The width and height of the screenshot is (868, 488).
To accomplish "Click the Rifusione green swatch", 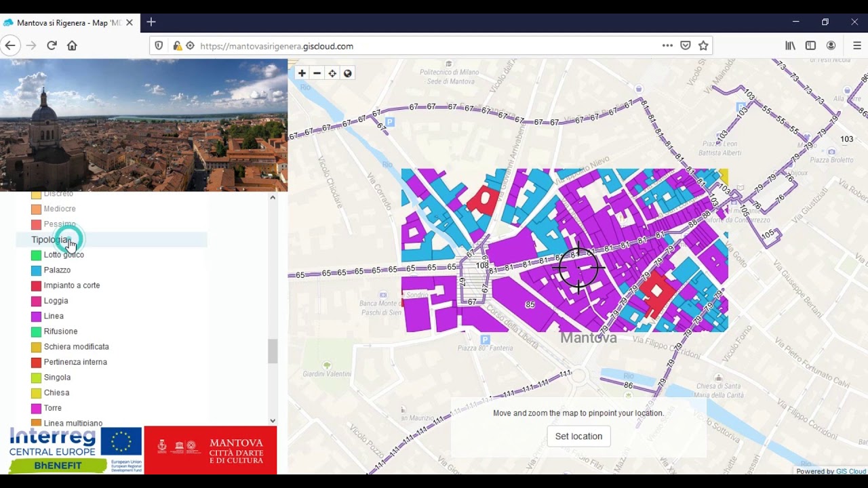I will [36, 331].
